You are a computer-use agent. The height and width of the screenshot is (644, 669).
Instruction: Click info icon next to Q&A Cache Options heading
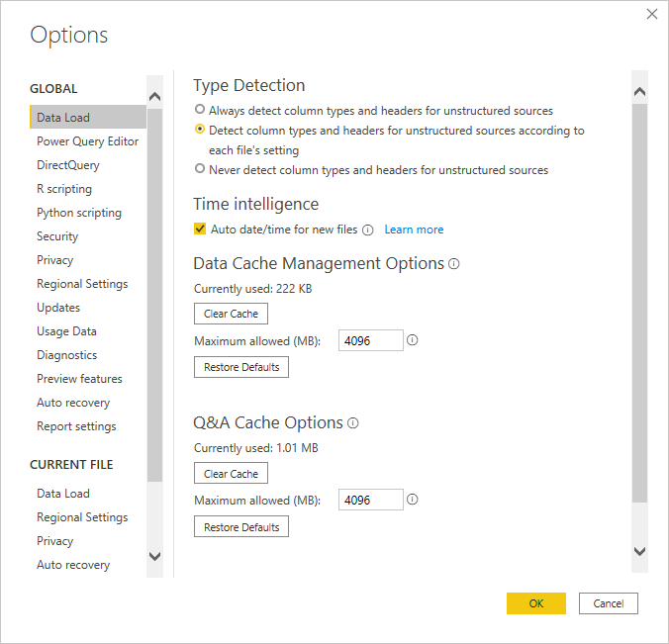click(x=353, y=423)
